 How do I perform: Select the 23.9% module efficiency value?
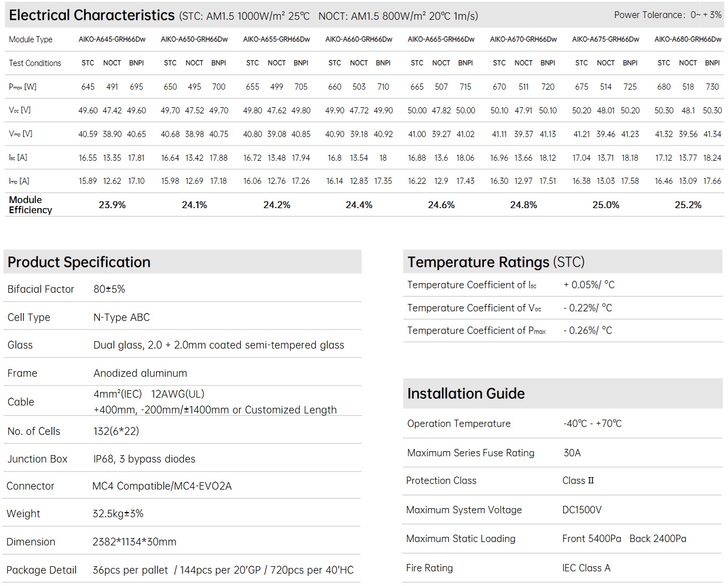tap(112, 205)
